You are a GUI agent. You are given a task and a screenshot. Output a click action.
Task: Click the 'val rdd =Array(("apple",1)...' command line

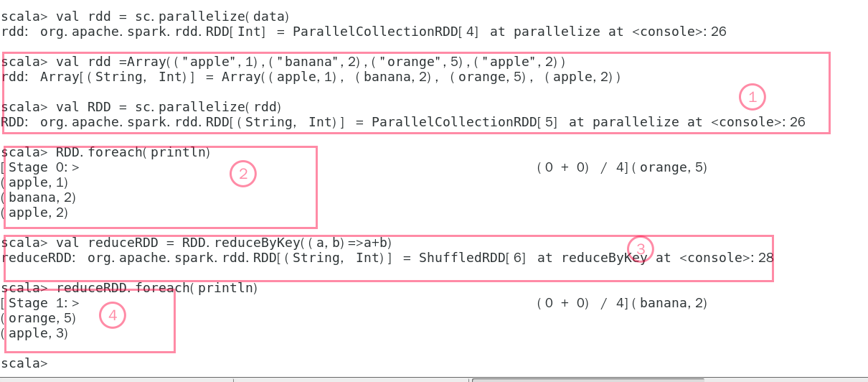[x=283, y=62]
